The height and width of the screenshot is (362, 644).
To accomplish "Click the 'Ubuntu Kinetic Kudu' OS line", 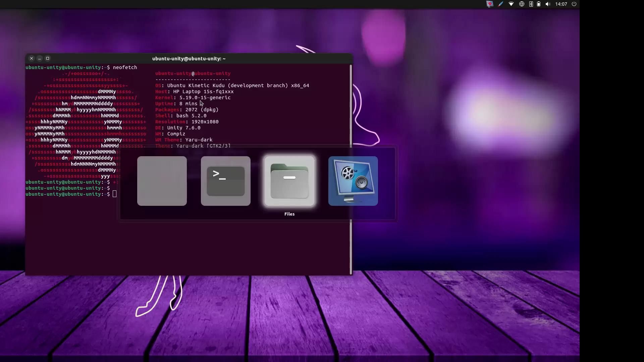I will click(232, 85).
